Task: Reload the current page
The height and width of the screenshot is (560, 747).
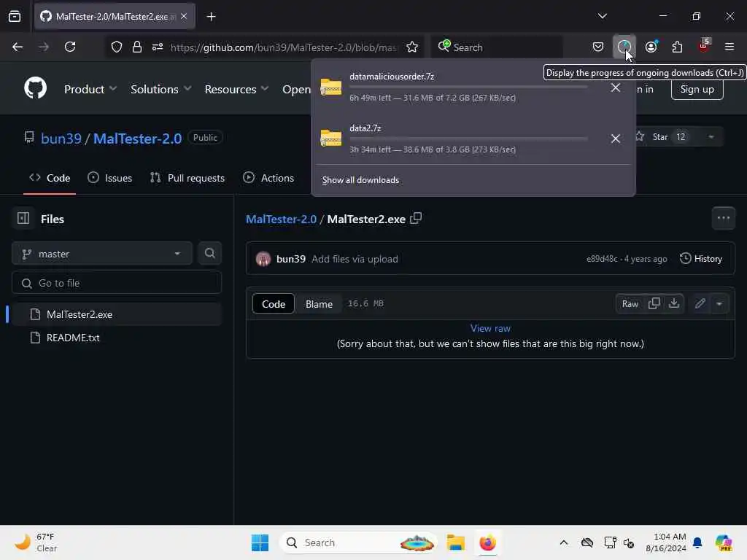Action: tap(70, 47)
